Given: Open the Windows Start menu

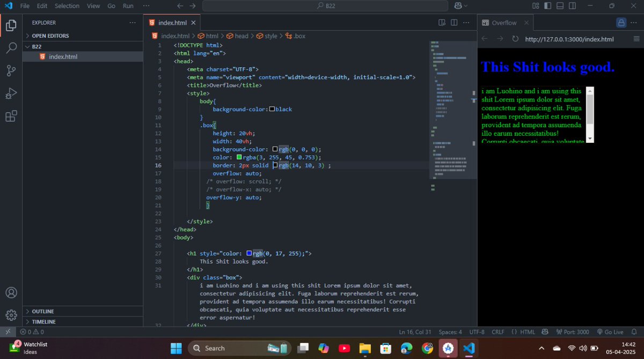Looking at the screenshot, I should pos(176,348).
